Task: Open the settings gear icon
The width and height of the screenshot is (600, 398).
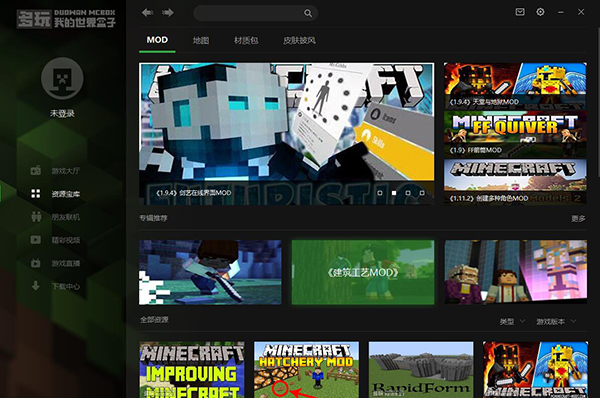Action: point(540,12)
